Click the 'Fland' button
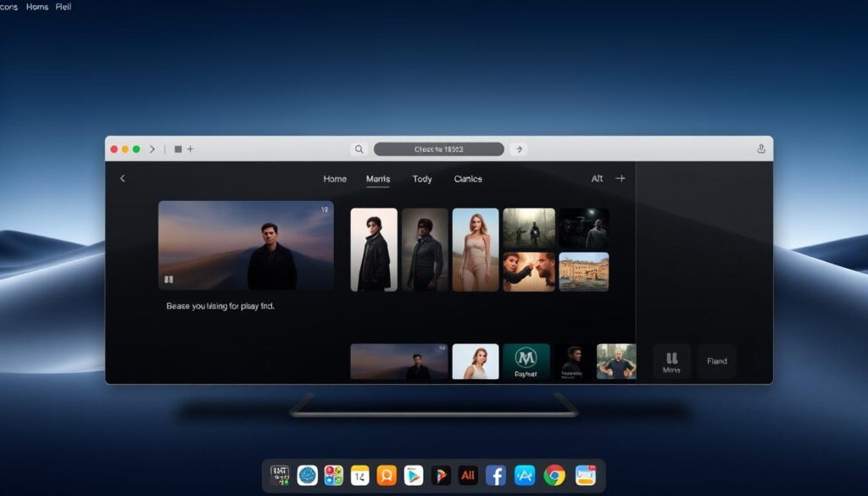The image size is (868, 496). click(716, 361)
